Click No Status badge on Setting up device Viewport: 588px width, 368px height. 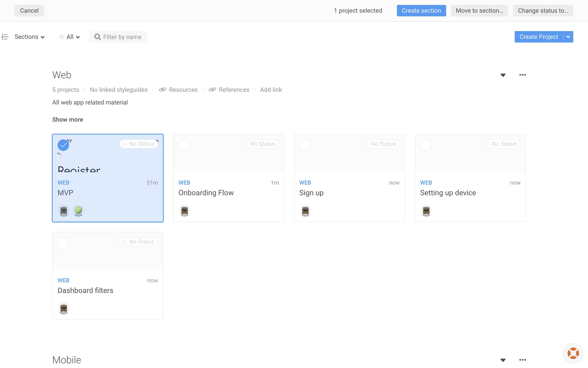[501, 144]
